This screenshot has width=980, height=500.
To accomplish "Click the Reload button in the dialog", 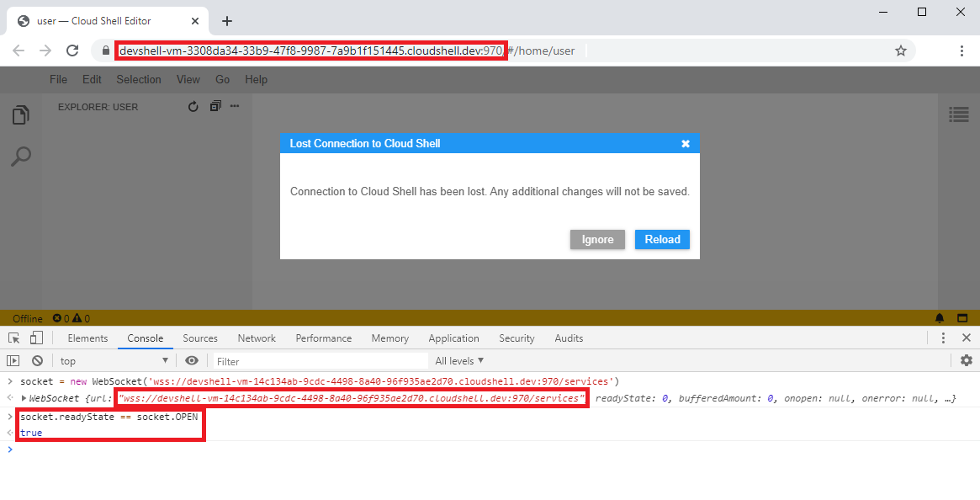I will [x=662, y=240].
